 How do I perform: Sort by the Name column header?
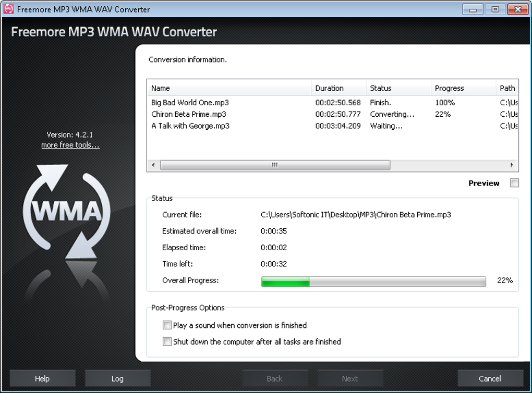click(229, 88)
